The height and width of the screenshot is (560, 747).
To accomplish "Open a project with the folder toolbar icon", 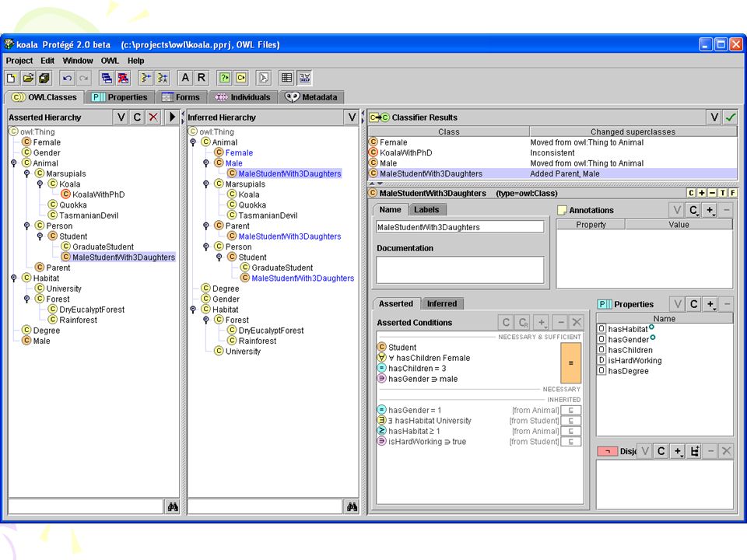I will [28, 78].
